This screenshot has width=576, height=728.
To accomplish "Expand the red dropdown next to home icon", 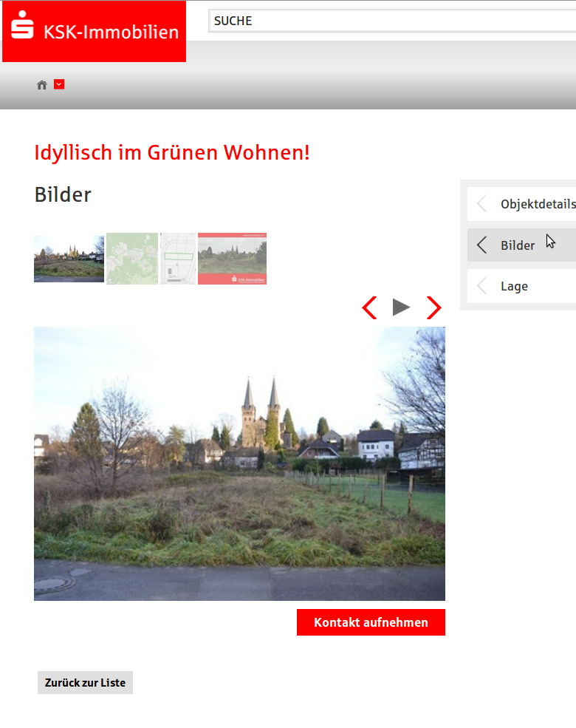I will tap(59, 84).
